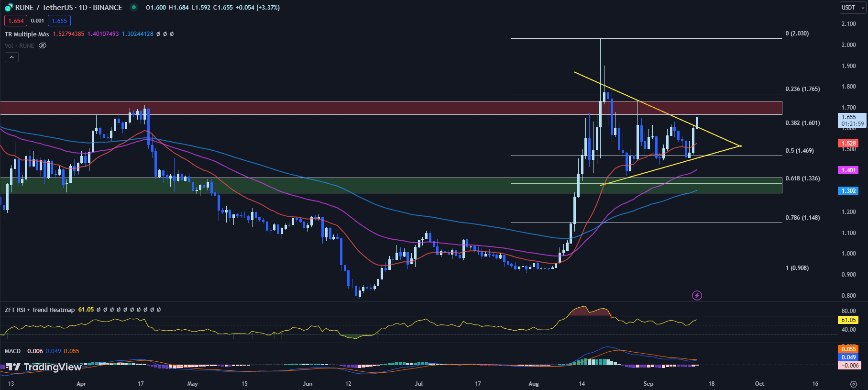Image resolution: width=868 pixels, height=390 pixels.
Task: Click the 2.000 price scale label
Action: tap(849, 45)
